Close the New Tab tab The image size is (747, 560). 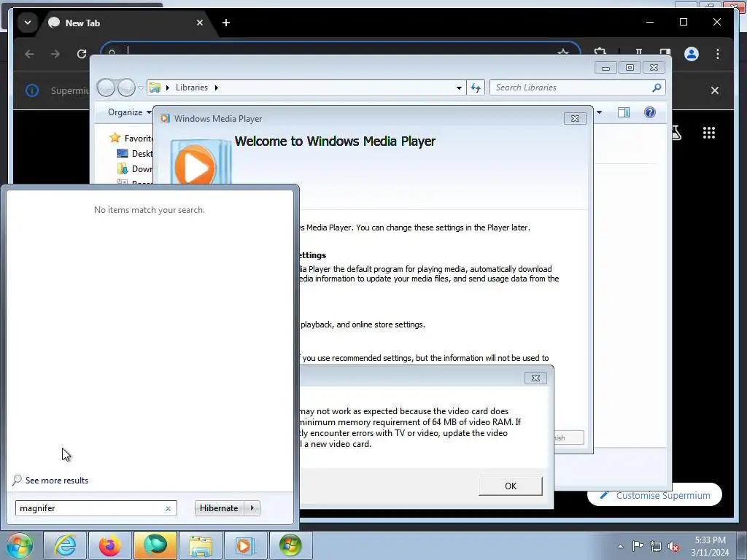click(x=200, y=23)
